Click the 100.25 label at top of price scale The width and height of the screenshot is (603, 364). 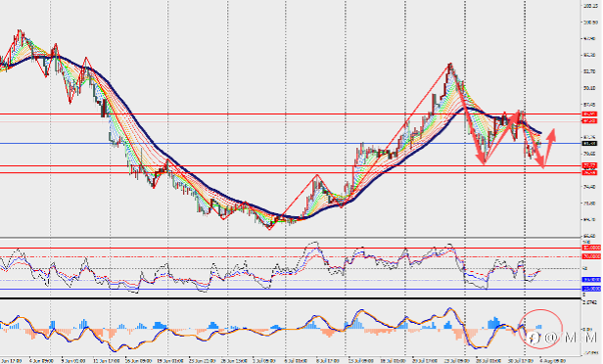[x=589, y=6]
